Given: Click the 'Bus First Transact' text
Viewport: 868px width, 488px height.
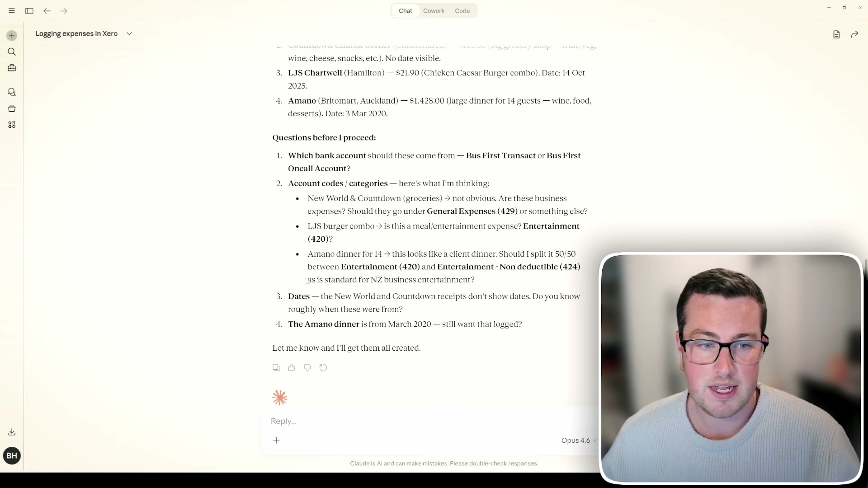Looking at the screenshot, I should point(501,156).
